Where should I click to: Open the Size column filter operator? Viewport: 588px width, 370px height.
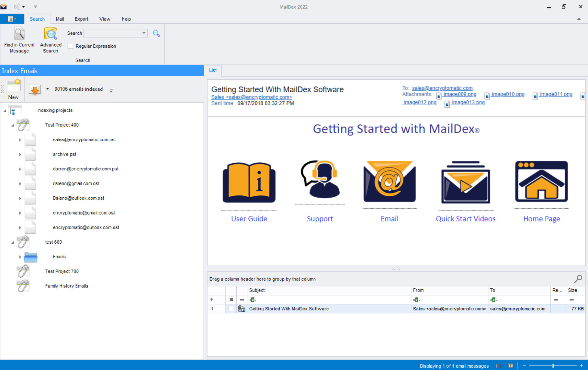tap(571, 300)
